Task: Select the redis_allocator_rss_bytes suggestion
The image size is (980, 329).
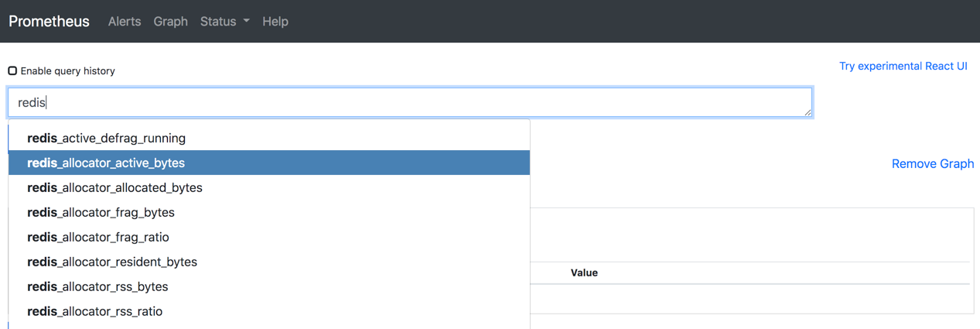Action: [x=269, y=286]
